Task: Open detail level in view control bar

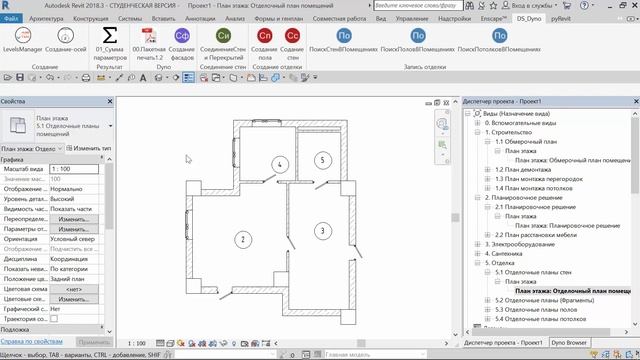Action: [x=160, y=343]
